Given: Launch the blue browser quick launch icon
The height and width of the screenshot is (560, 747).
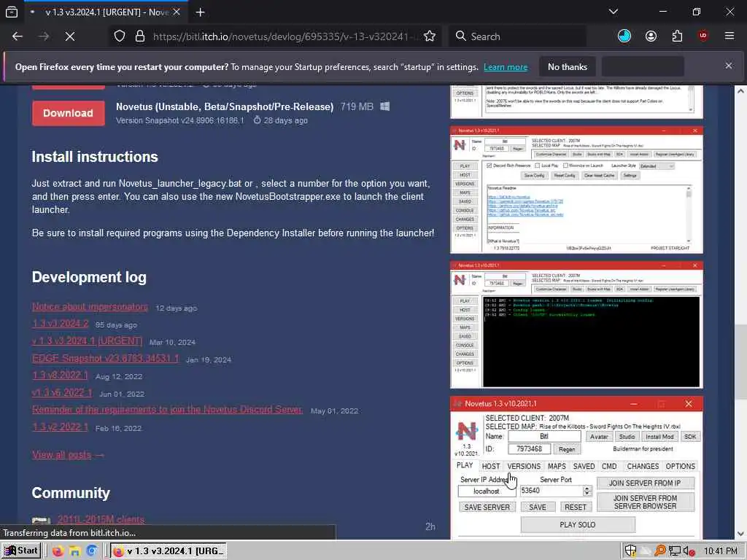Looking at the screenshot, I should pyautogui.click(x=92, y=551).
